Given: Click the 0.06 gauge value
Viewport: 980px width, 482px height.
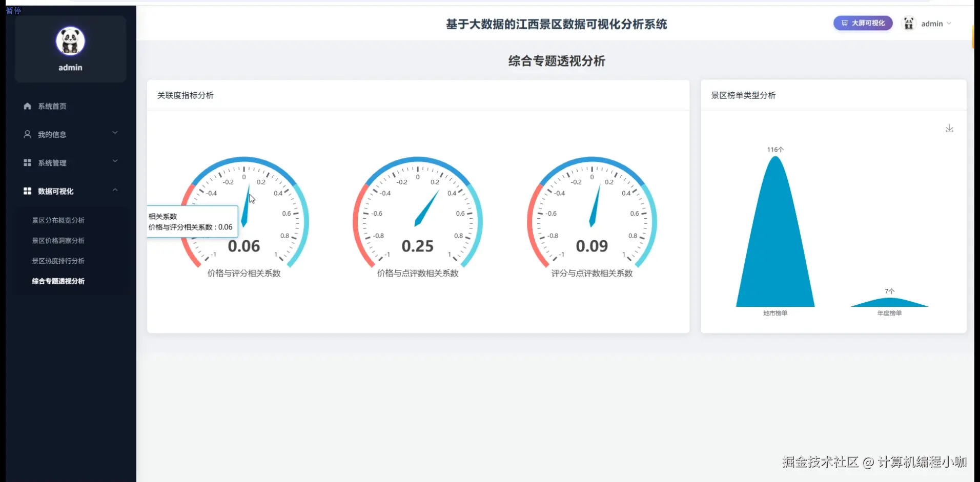Looking at the screenshot, I should pos(244,246).
